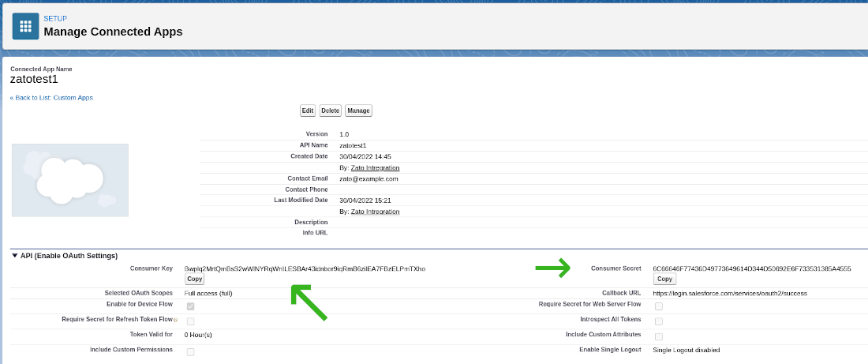Collapse the API (Enable OAuth Settings) section
The image size is (868, 364).
click(14, 256)
